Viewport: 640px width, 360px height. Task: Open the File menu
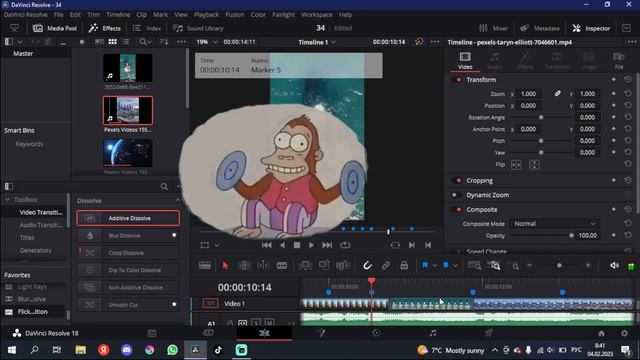[x=59, y=15]
